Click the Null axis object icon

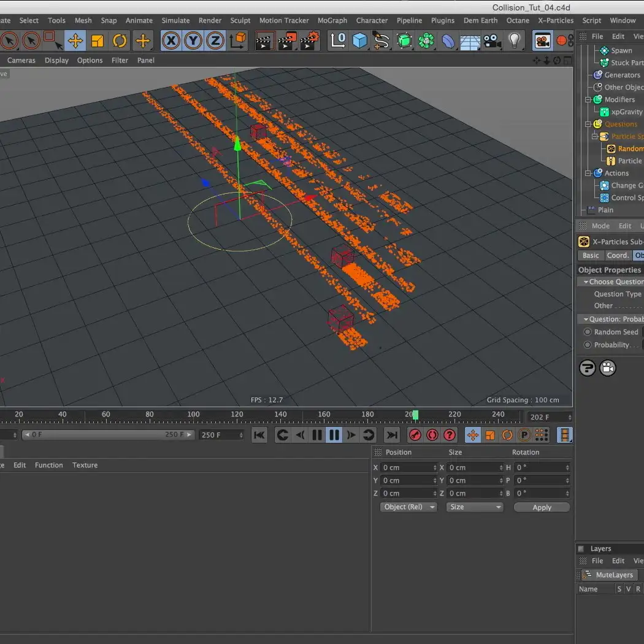tap(337, 40)
